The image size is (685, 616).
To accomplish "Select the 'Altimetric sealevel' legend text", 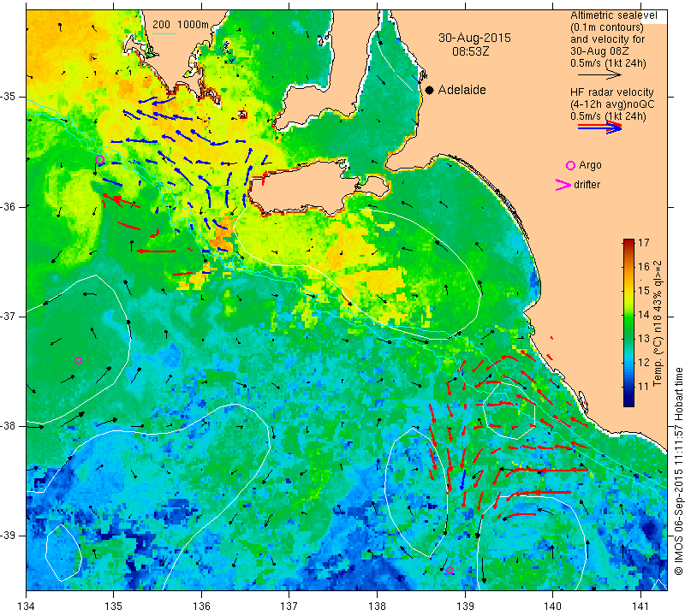I will [x=614, y=15].
